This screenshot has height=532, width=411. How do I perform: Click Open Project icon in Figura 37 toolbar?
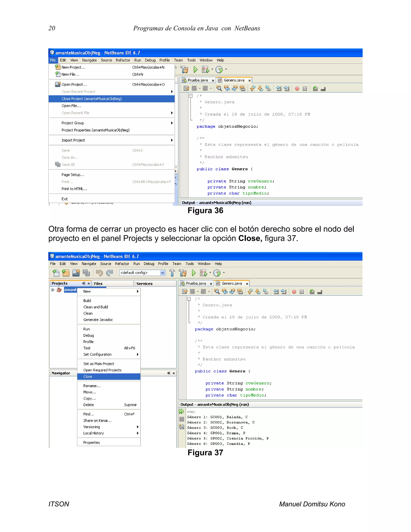coord(76,273)
